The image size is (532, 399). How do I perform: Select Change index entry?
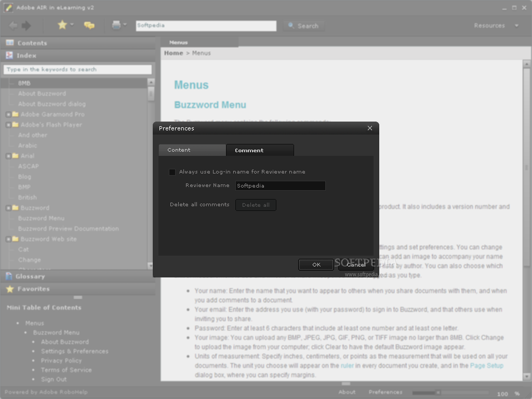[30, 260]
